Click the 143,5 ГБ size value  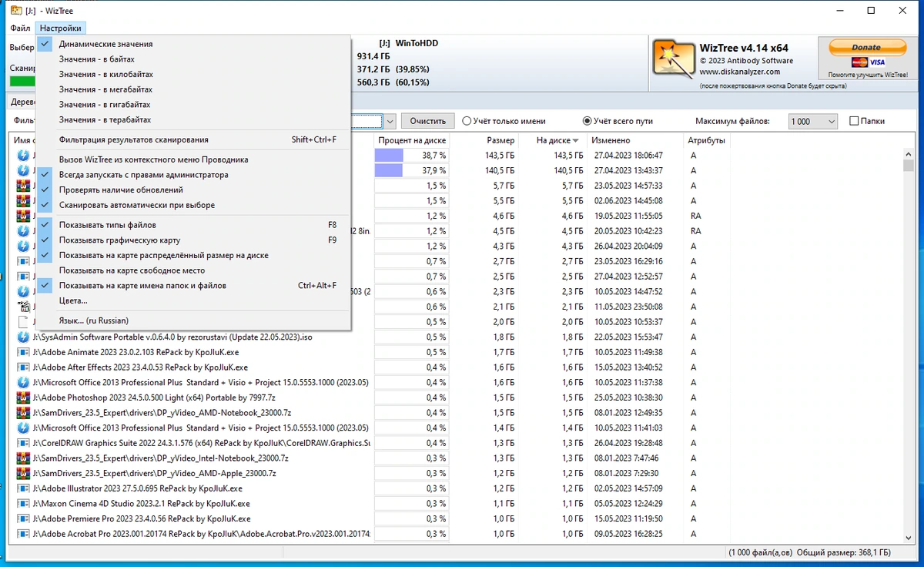tap(500, 156)
